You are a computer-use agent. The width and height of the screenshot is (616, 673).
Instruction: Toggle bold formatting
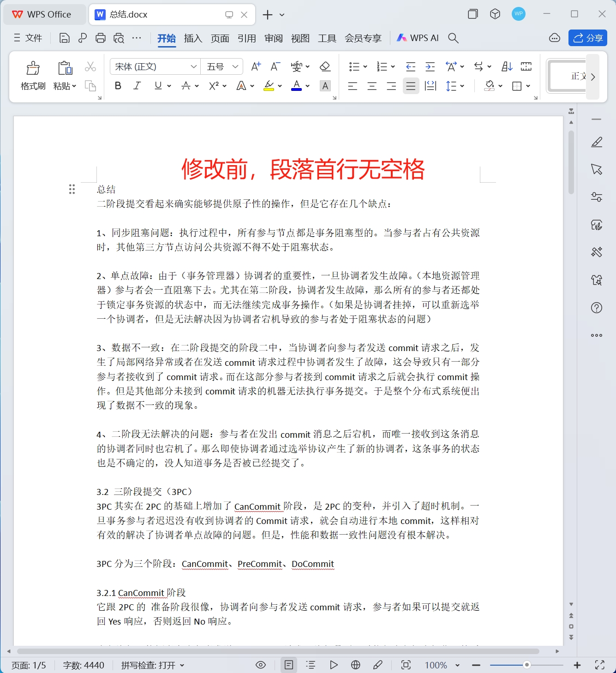[118, 86]
